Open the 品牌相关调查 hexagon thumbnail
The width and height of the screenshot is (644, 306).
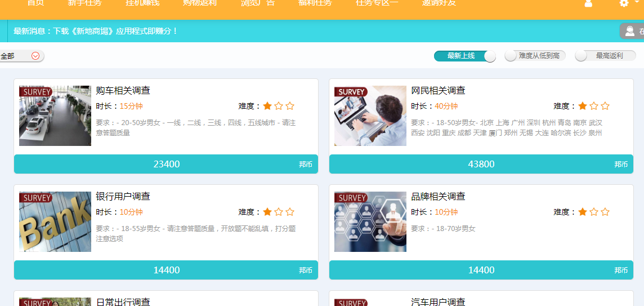[370, 221]
